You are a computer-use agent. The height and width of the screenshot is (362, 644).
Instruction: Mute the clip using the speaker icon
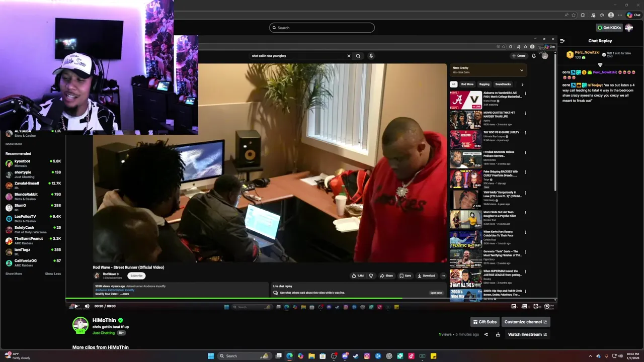[87, 306]
